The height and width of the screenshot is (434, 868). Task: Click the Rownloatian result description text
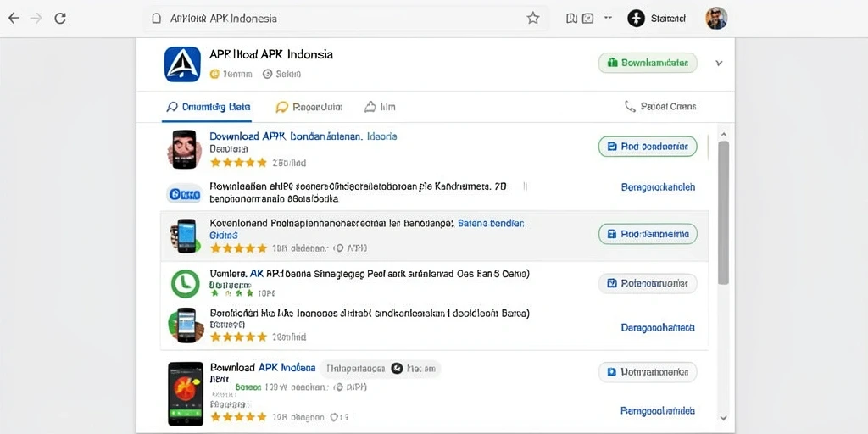click(359, 192)
